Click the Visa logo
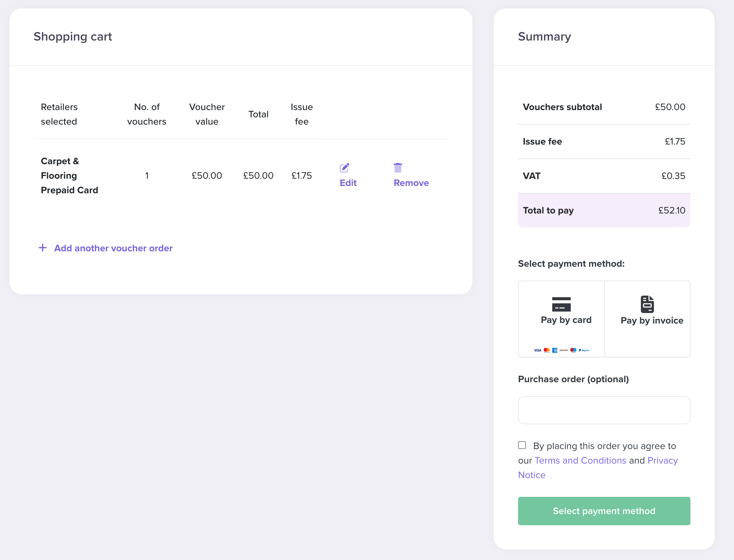Viewport: 734px width, 560px height. 537,350
